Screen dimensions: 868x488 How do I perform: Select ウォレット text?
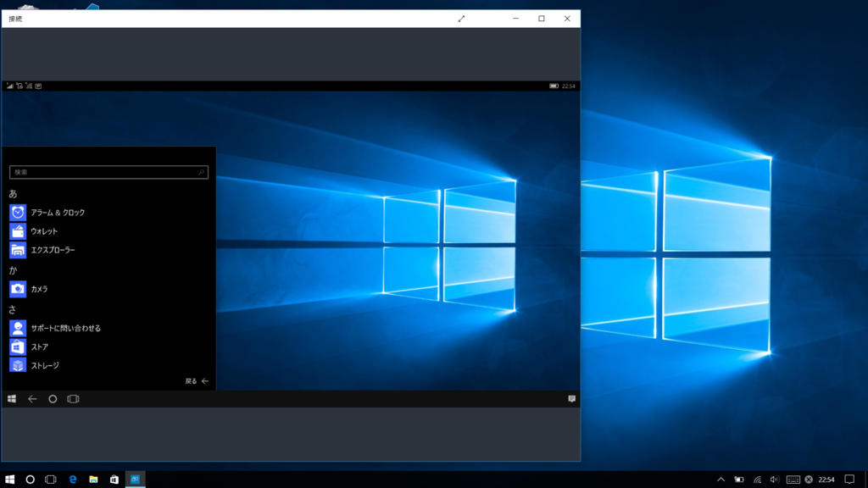coord(44,231)
